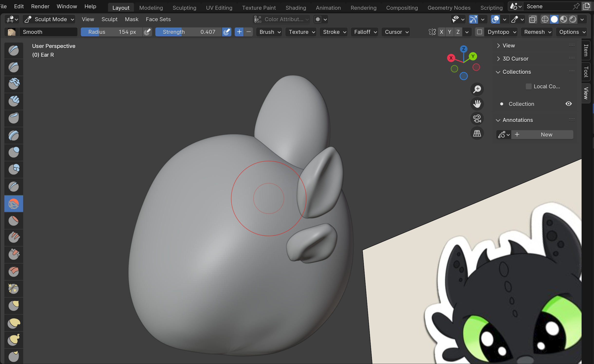Image resolution: width=594 pixels, height=364 pixels.
Task: Select the Inflate brush tool
Action: tap(14, 153)
